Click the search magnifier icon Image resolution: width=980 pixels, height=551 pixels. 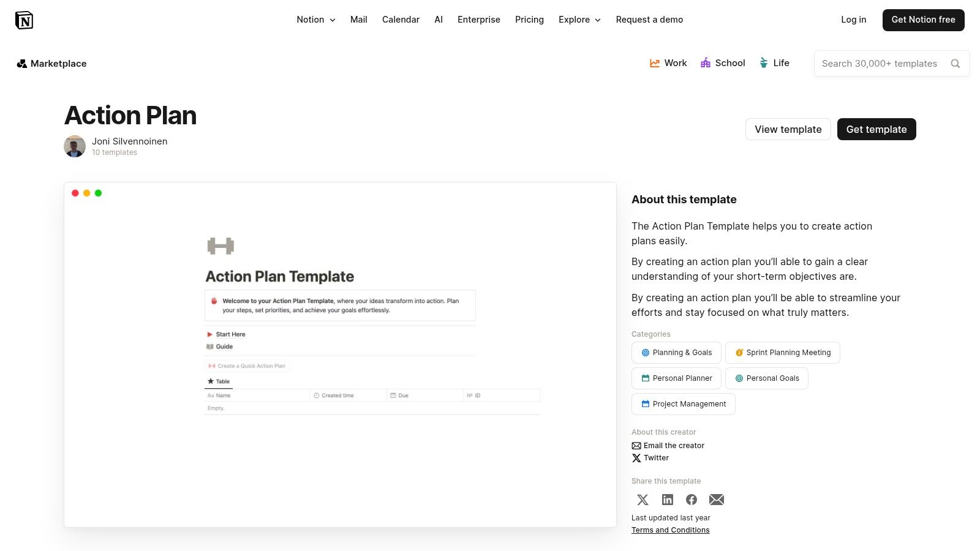tap(955, 63)
